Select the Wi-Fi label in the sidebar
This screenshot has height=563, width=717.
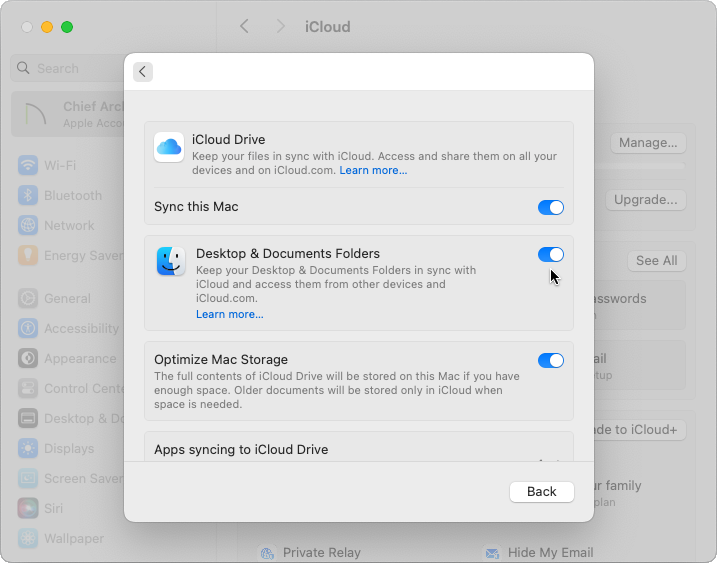pos(60,165)
